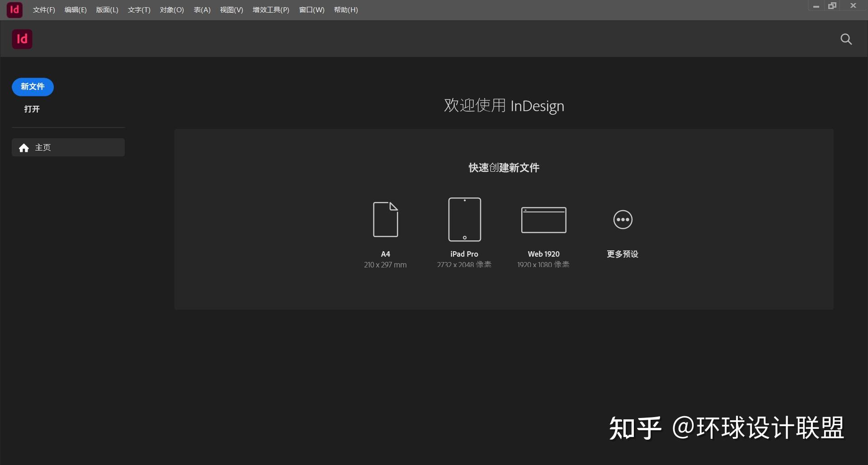The width and height of the screenshot is (868, 465).
Task: Open the 帮助(H) menu
Action: point(345,9)
